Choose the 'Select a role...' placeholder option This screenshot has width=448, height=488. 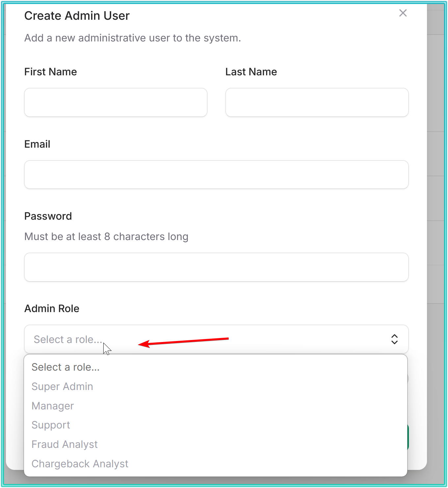pos(65,367)
